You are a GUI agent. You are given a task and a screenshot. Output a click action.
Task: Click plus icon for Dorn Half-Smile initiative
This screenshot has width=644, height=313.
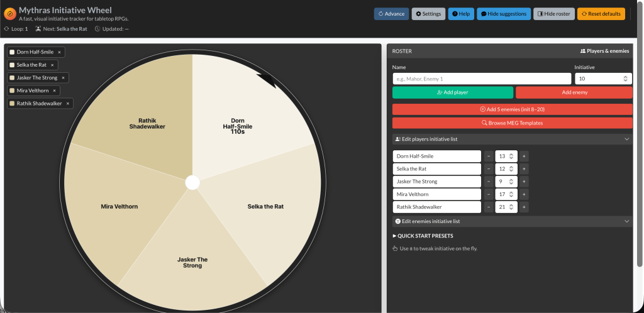click(x=524, y=156)
